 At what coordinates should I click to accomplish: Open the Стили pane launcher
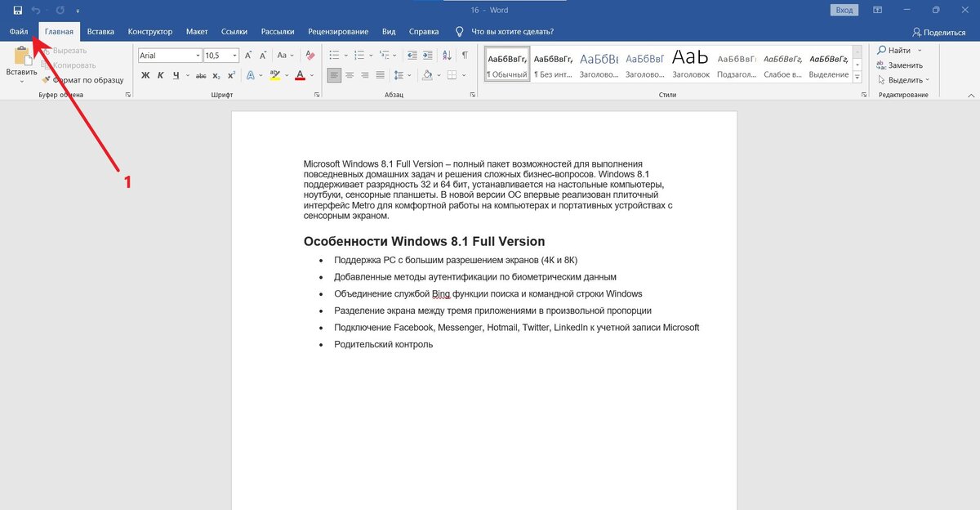(864, 96)
